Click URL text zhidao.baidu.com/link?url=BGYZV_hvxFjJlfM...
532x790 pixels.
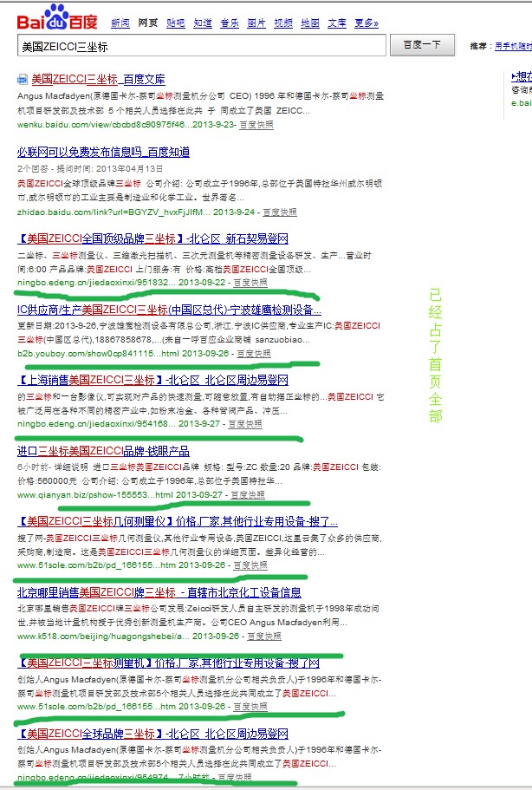tap(114, 212)
